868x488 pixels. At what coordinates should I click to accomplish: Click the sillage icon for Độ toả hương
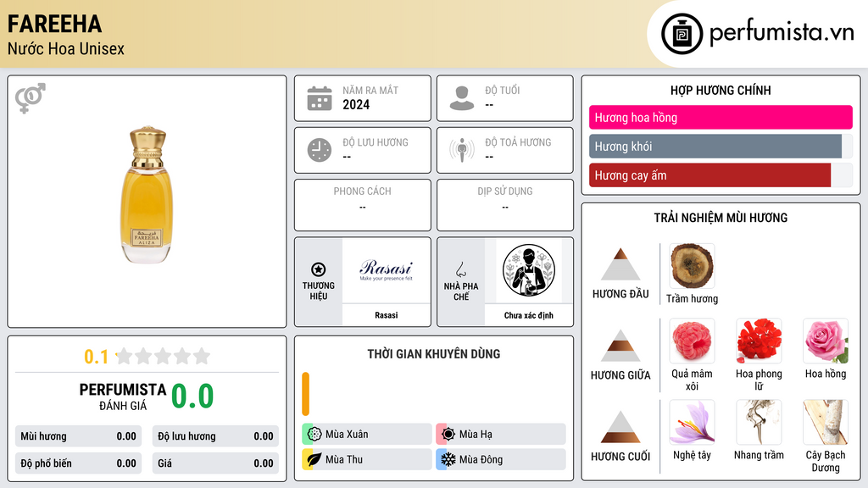click(462, 150)
